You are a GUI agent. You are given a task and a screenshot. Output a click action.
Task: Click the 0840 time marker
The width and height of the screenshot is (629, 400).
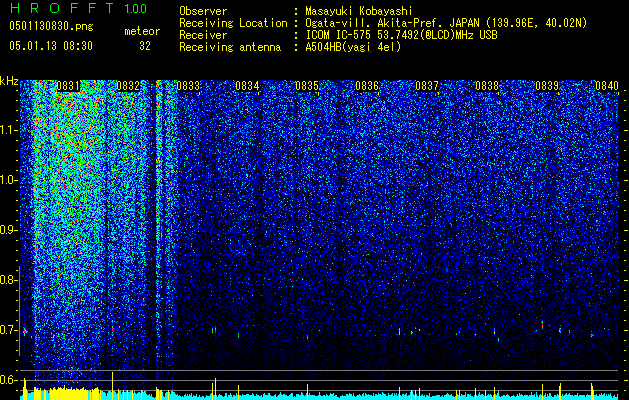(x=607, y=86)
